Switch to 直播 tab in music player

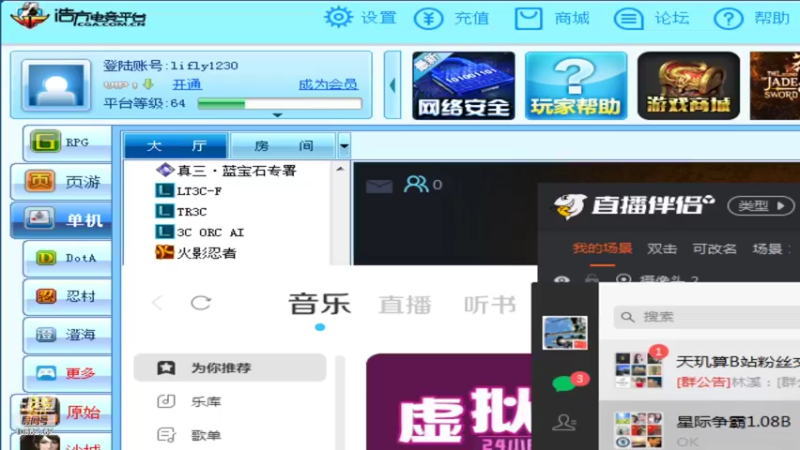coord(405,305)
